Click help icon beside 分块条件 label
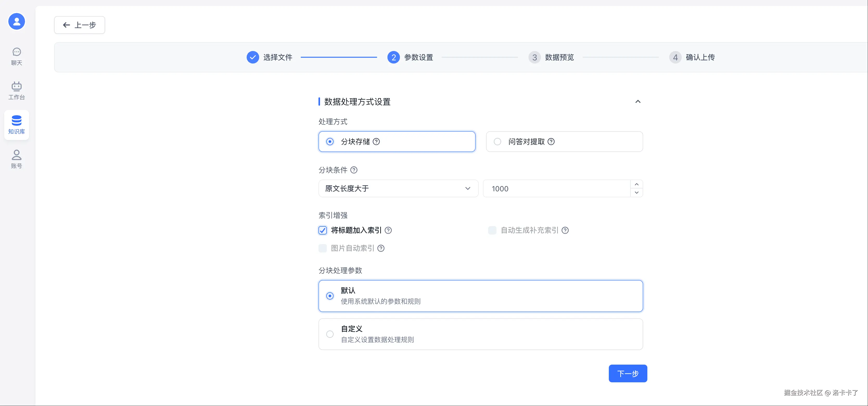 click(354, 170)
